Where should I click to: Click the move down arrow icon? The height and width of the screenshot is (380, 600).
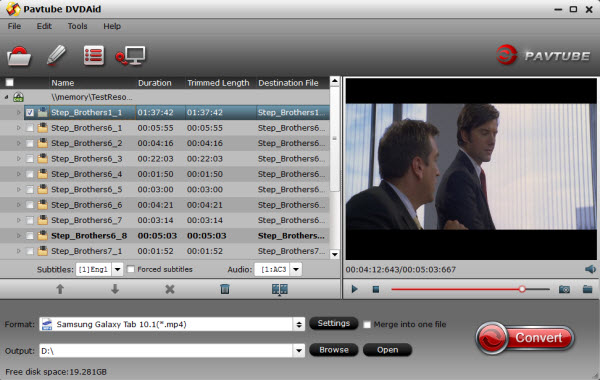click(115, 289)
